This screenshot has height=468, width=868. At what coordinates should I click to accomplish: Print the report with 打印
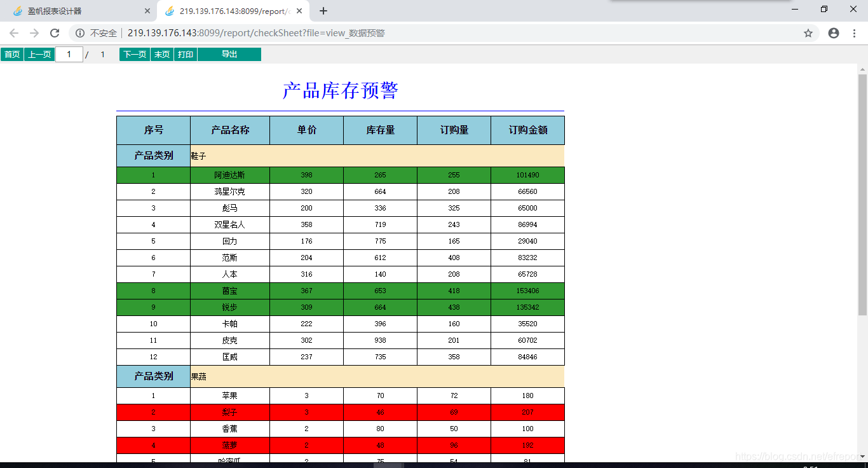(186, 55)
